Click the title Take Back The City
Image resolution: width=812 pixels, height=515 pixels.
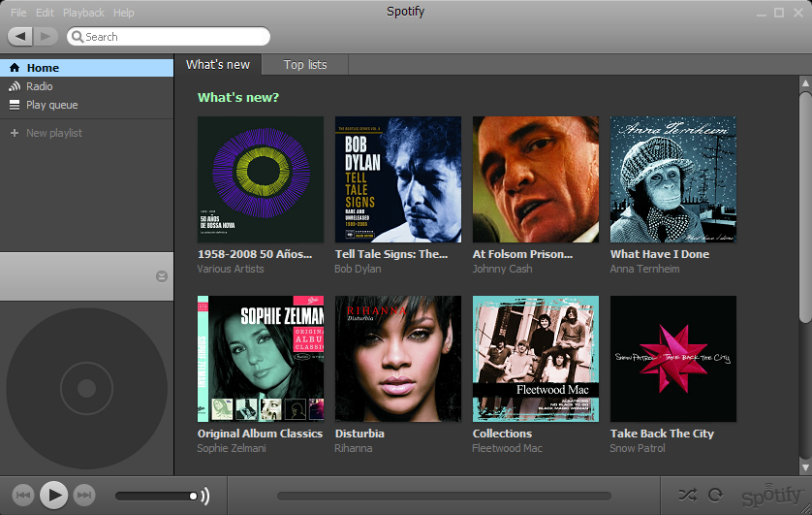[662, 434]
